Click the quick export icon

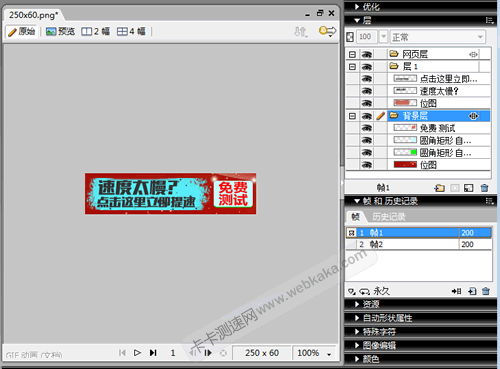click(x=327, y=31)
